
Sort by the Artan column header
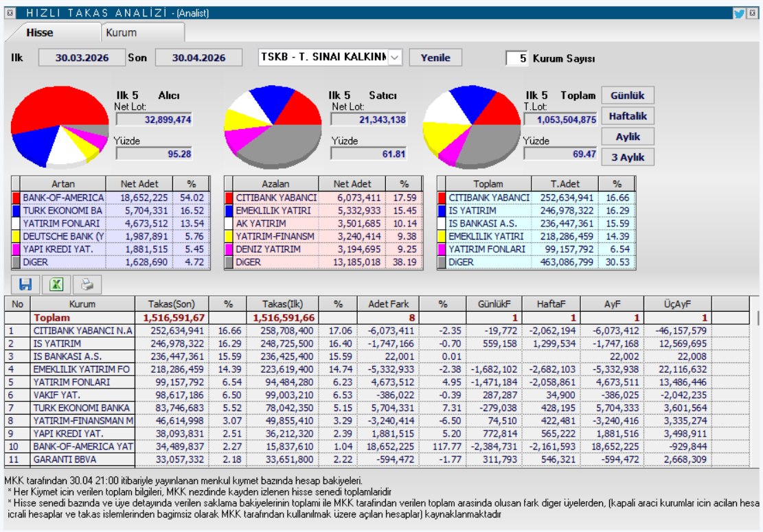click(62, 184)
